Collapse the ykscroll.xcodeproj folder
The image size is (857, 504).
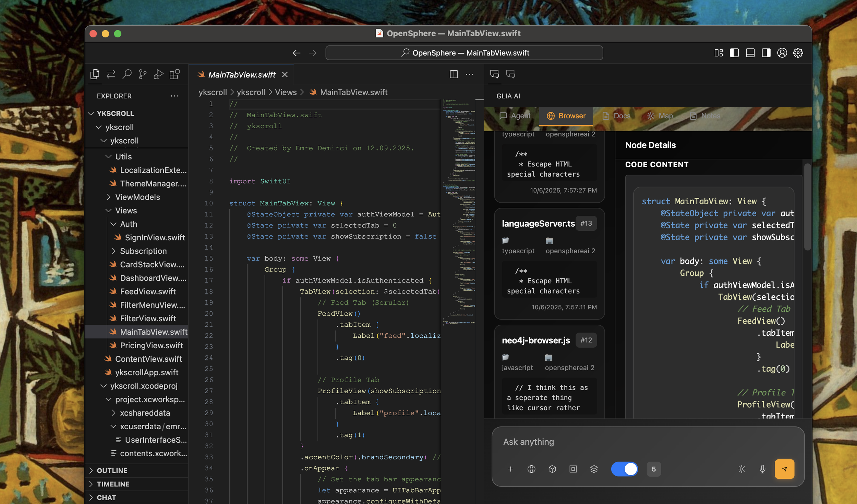coord(136,386)
